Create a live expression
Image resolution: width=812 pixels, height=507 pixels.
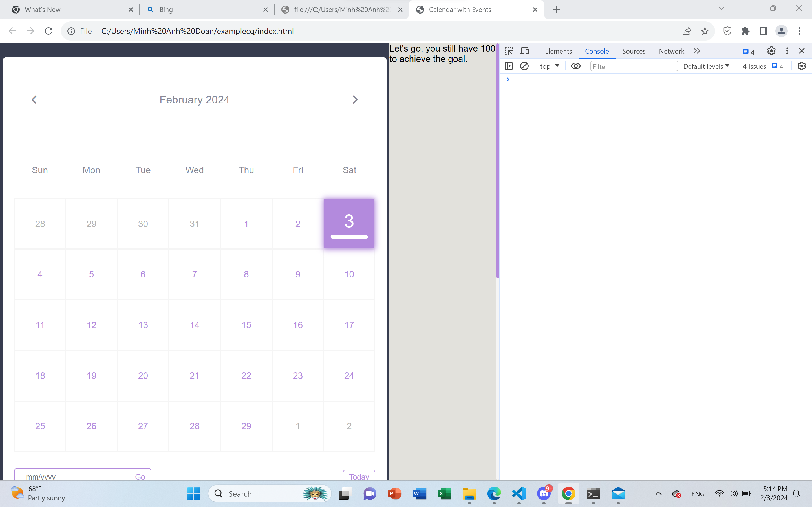[575, 66]
